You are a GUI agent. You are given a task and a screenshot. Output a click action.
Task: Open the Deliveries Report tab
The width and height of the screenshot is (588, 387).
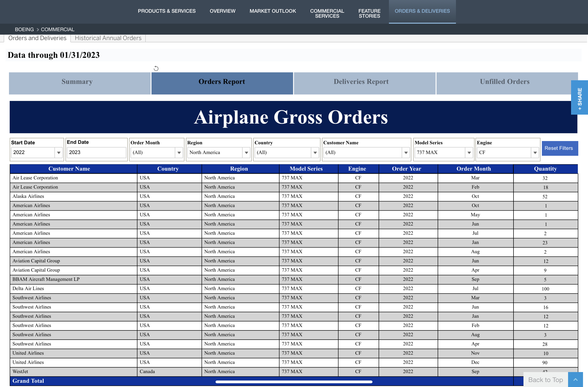coord(365,83)
